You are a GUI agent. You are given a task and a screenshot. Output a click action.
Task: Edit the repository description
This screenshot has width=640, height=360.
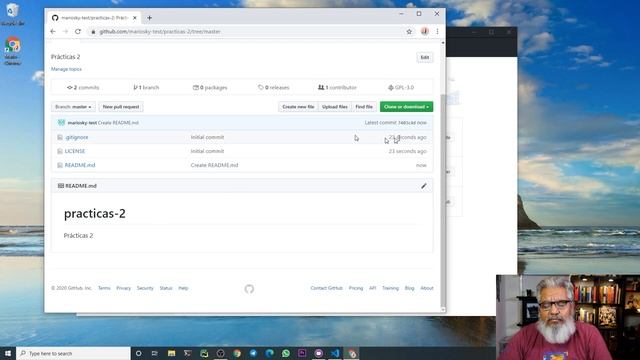[x=424, y=58]
